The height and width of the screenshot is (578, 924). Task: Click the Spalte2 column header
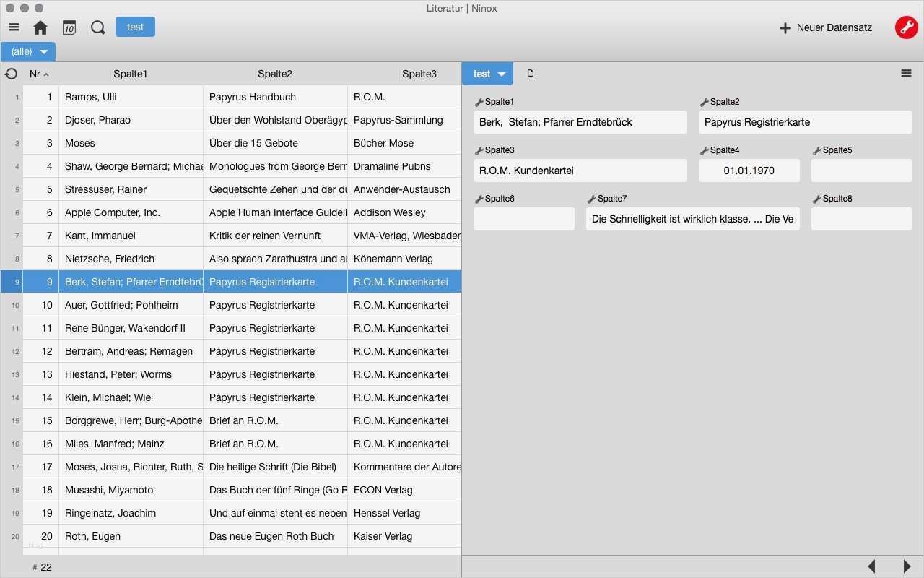275,74
